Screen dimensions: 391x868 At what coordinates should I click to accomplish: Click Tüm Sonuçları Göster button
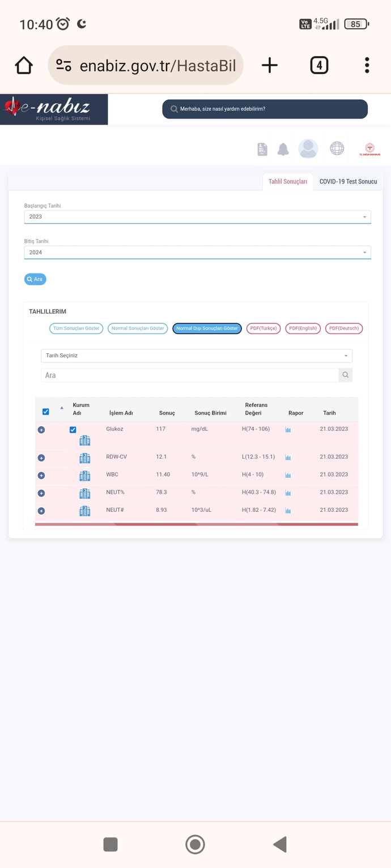(76, 328)
